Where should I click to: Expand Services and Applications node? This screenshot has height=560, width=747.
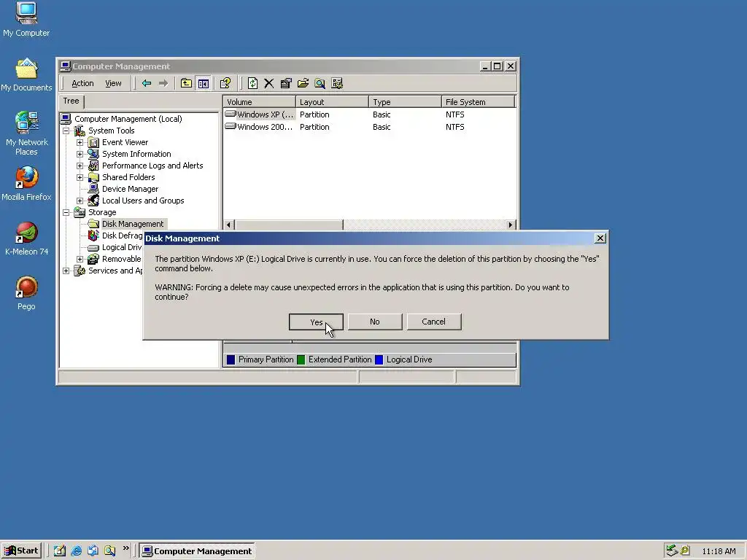coord(66,271)
